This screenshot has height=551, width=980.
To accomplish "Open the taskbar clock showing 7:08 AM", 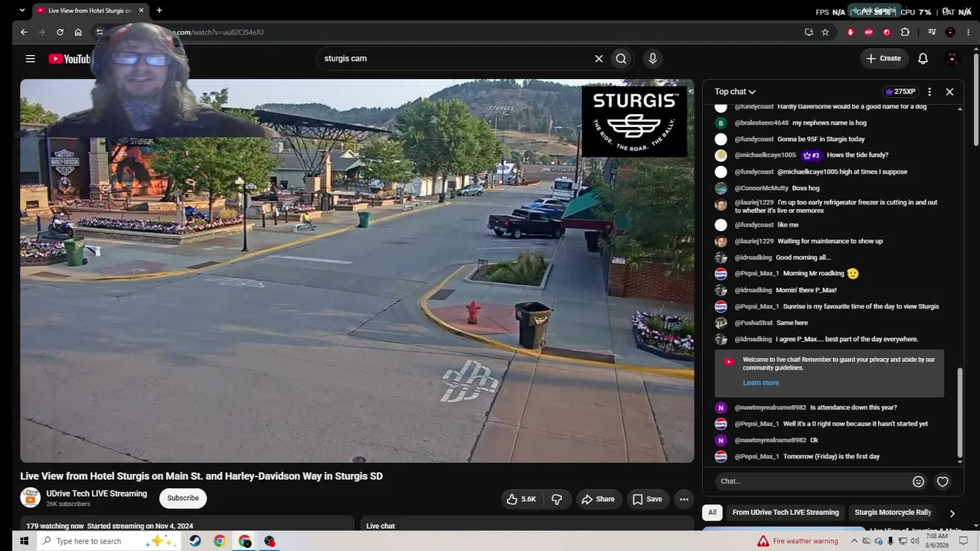I will [x=936, y=541].
